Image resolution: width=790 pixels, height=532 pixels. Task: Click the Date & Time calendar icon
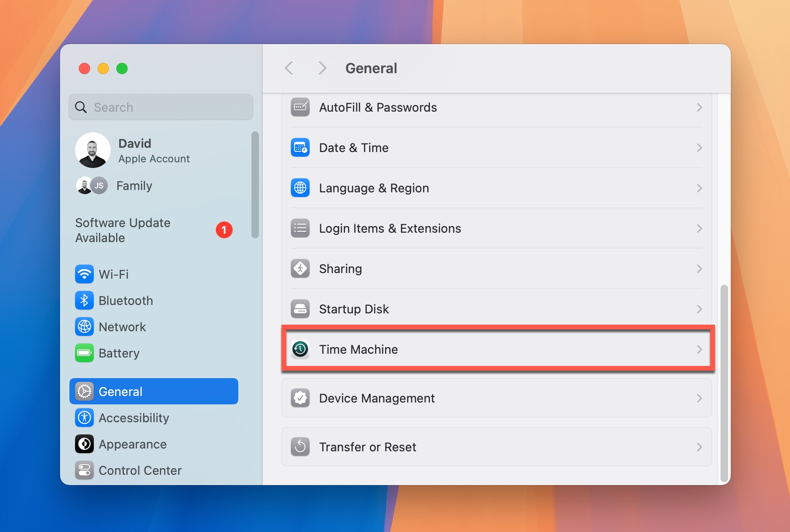point(300,148)
